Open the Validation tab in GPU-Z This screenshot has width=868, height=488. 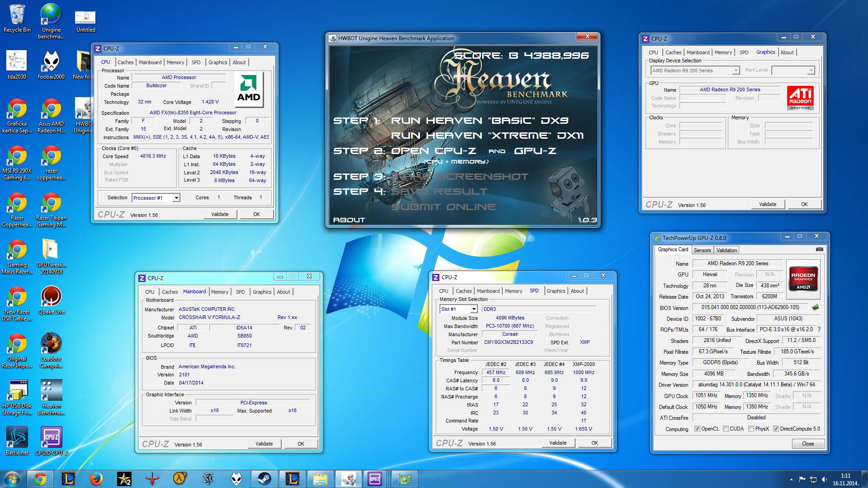pos(726,250)
